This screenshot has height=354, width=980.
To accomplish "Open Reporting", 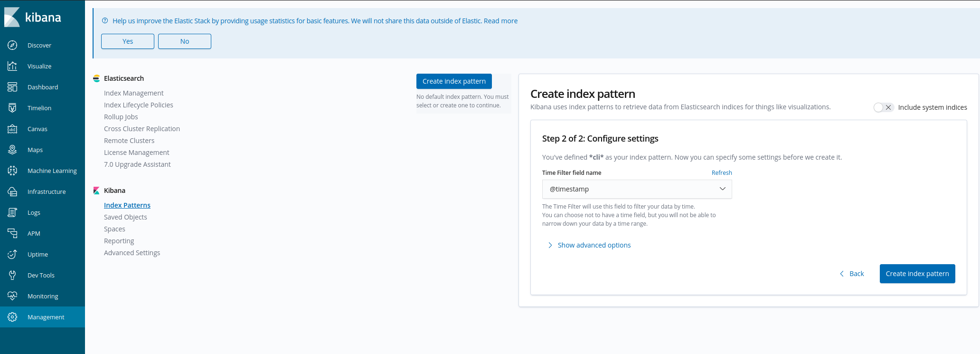I will [119, 241].
